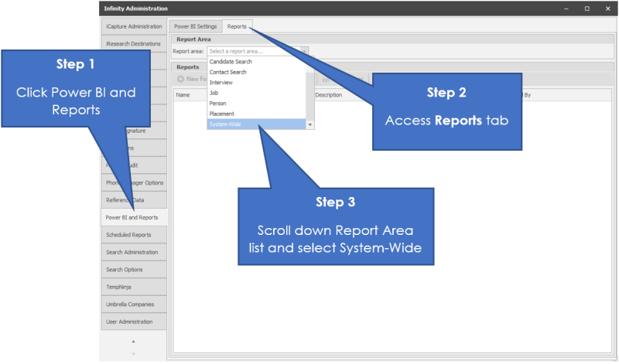Viewport: 619px width, 364px height.
Task: Go to Scheduled Reports in sidebar
Action: click(x=133, y=235)
